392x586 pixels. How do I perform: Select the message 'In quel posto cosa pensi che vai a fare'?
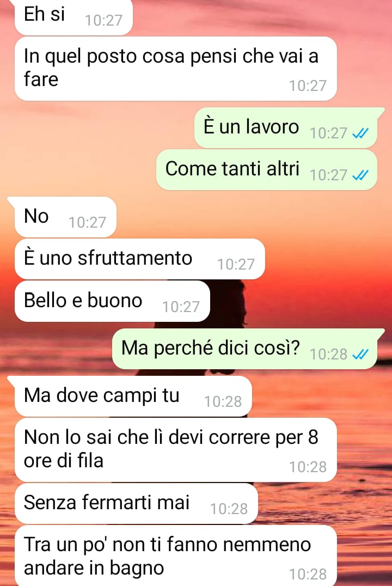(176, 69)
